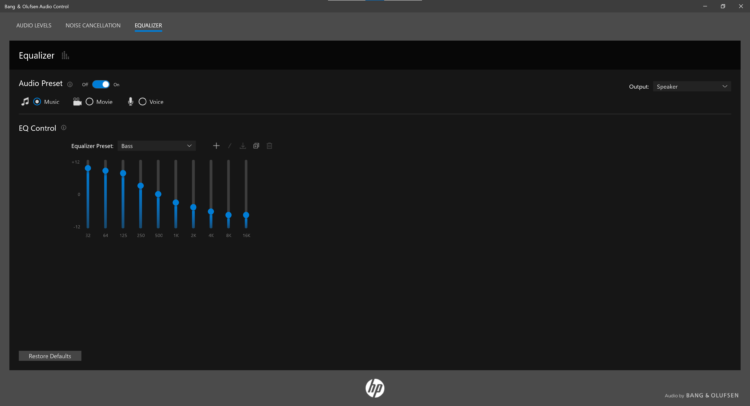Image resolution: width=750 pixels, height=406 pixels.
Task: Open the Output Speaker dropdown
Action: (x=692, y=87)
